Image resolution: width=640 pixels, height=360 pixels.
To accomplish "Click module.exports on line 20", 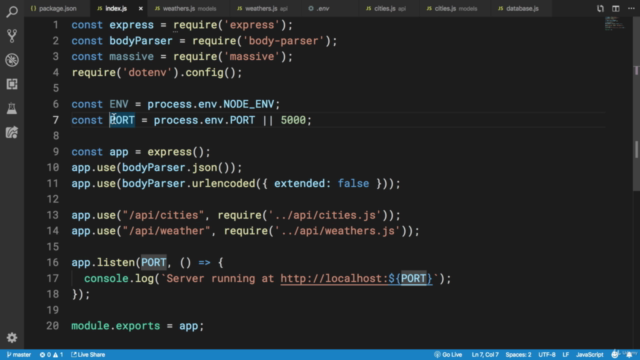I will pyautogui.click(x=116, y=326).
